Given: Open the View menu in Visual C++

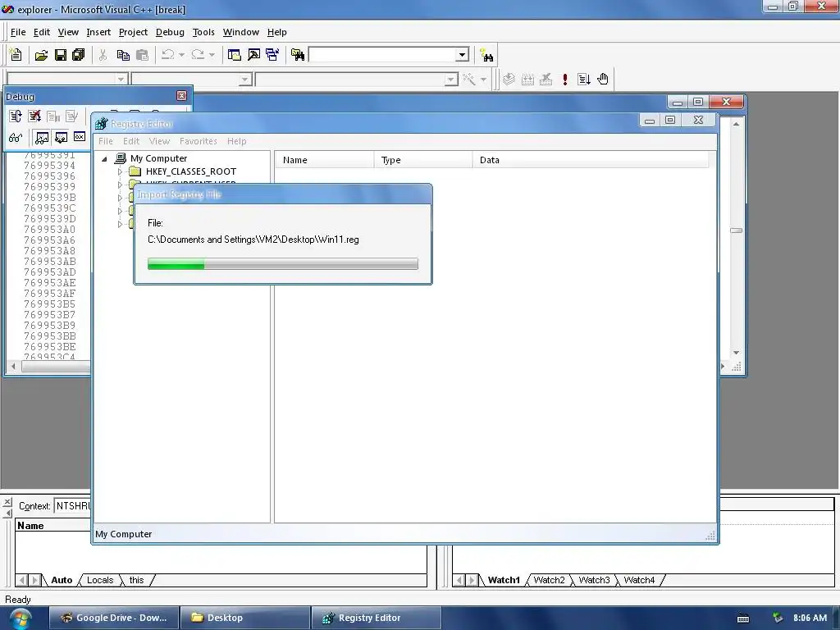Looking at the screenshot, I should pos(68,32).
